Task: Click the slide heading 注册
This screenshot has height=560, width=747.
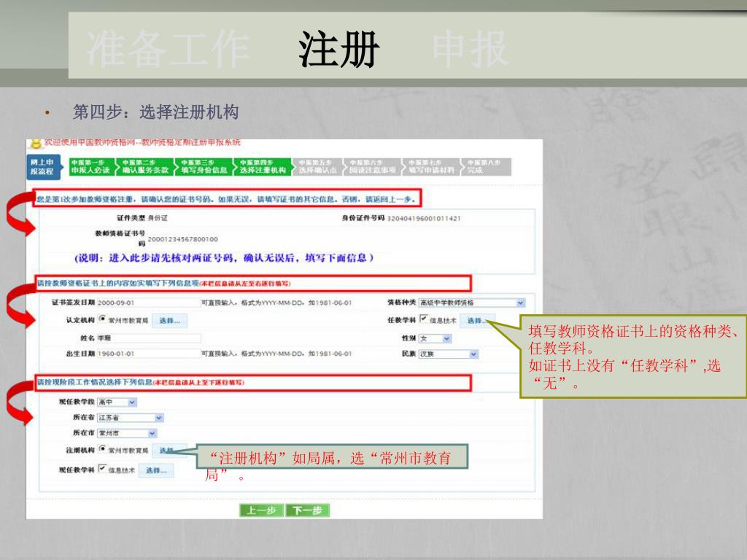Action: (x=338, y=49)
